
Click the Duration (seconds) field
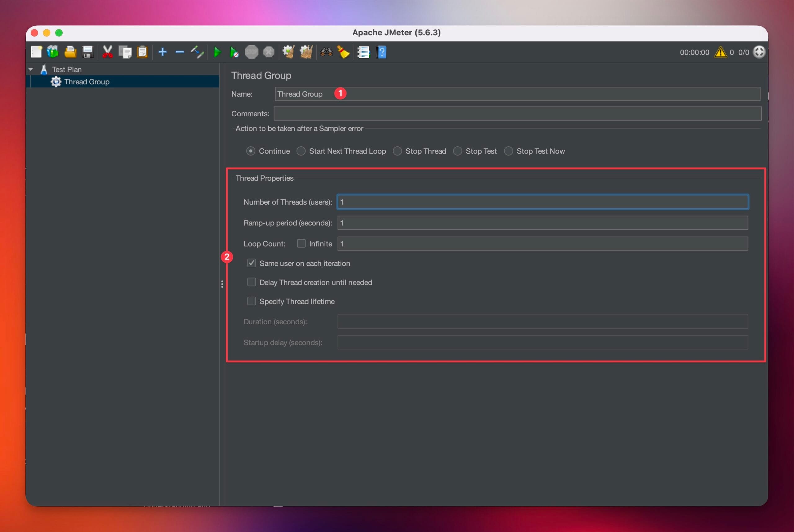[x=542, y=321]
